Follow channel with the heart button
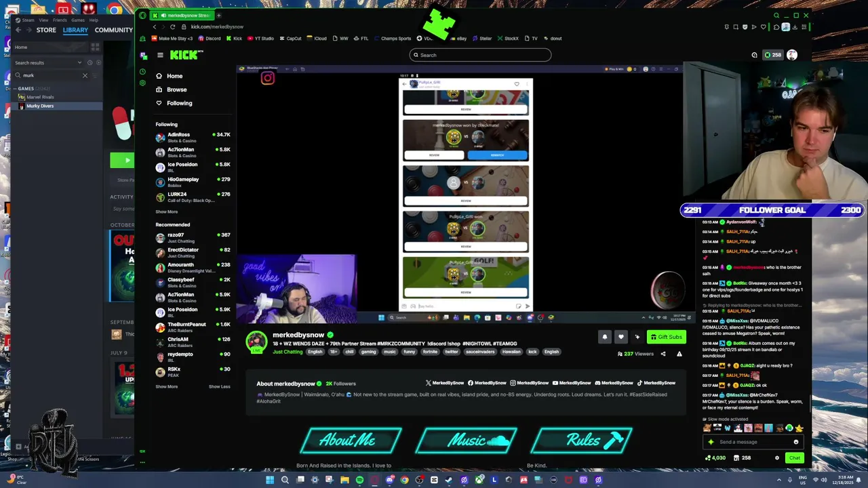 click(x=620, y=337)
